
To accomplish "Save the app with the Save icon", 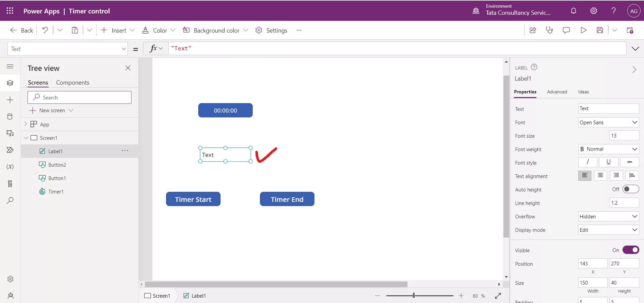I will tap(600, 30).
